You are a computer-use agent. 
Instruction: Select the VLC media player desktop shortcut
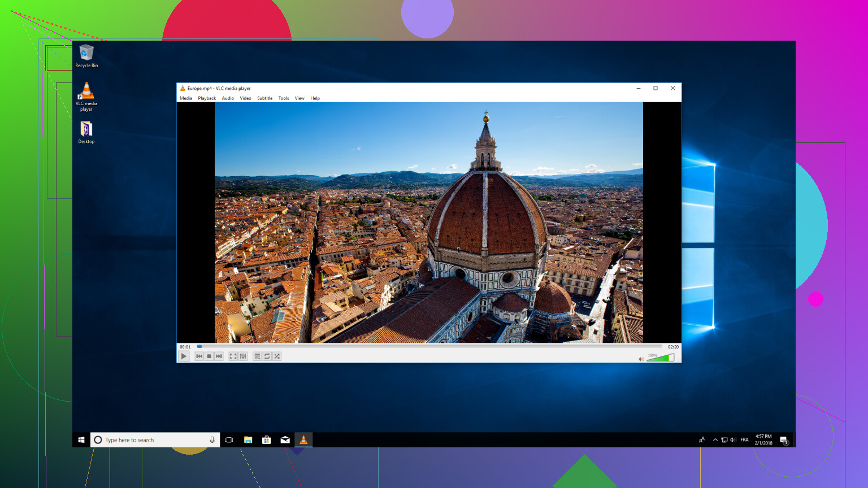pyautogui.click(x=86, y=96)
